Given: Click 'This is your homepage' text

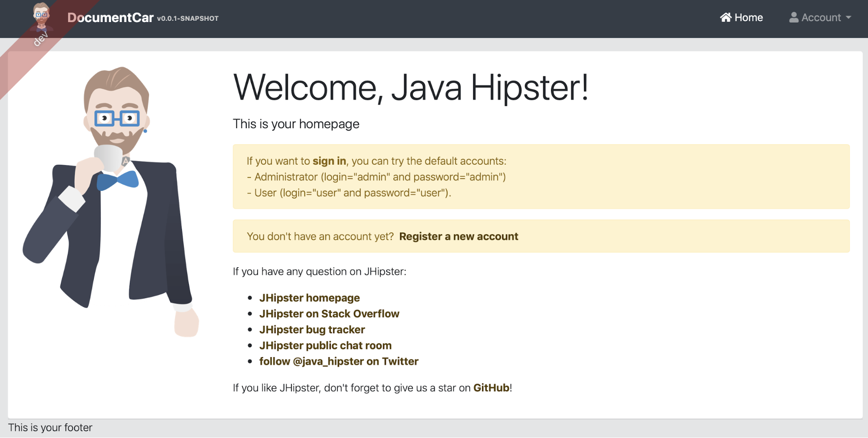Looking at the screenshot, I should [x=296, y=124].
